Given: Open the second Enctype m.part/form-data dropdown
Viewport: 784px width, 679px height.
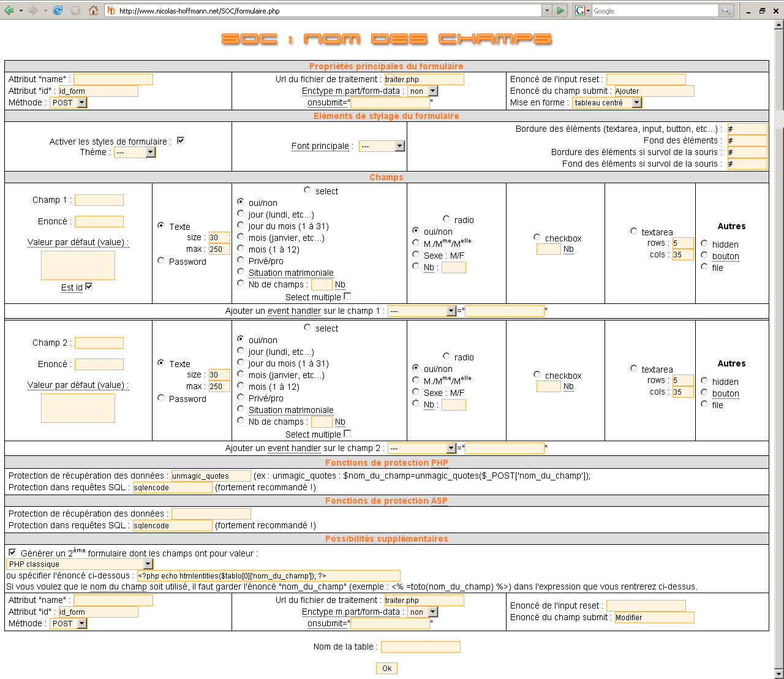Looking at the screenshot, I should click(423, 612).
